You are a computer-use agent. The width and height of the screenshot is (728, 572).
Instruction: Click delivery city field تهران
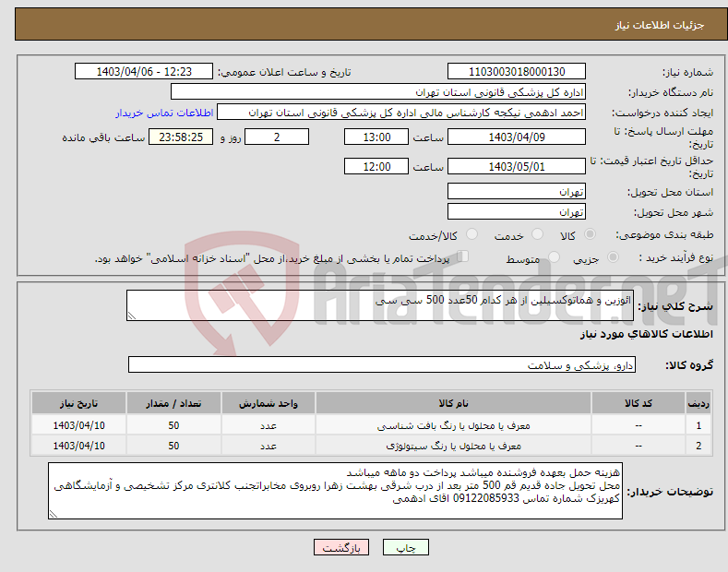(517, 211)
